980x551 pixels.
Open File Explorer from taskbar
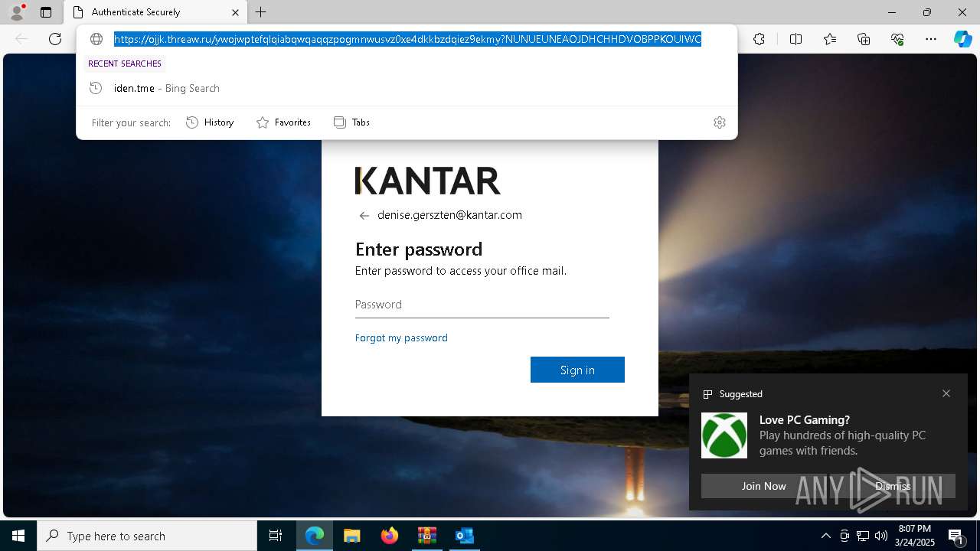[x=351, y=536]
